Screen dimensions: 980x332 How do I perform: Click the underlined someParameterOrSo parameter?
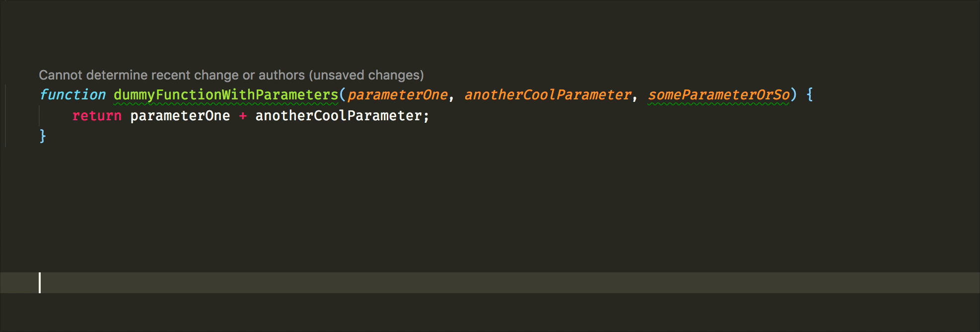(x=718, y=94)
